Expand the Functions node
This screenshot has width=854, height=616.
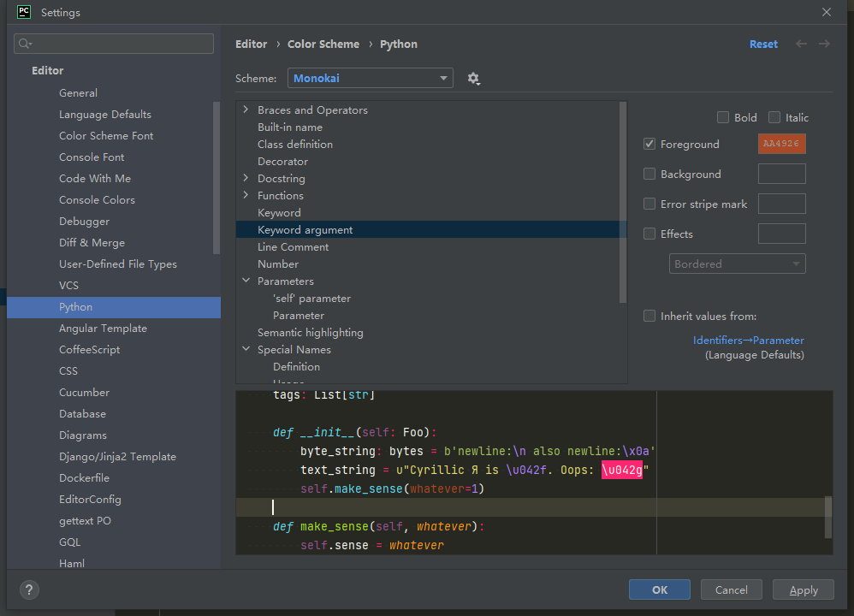[x=246, y=195]
